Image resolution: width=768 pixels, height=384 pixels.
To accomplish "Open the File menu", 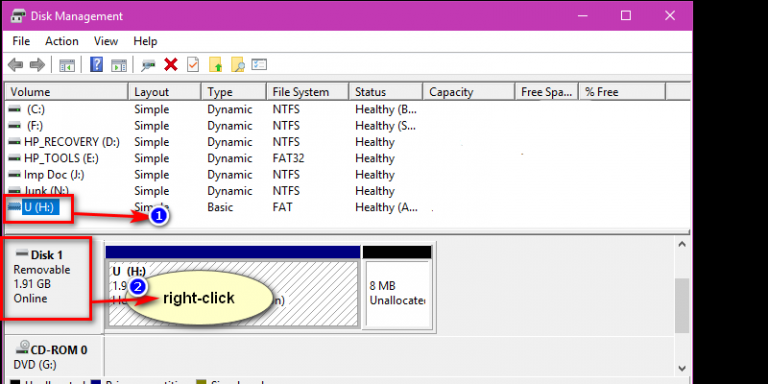I will tap(21, 41).
